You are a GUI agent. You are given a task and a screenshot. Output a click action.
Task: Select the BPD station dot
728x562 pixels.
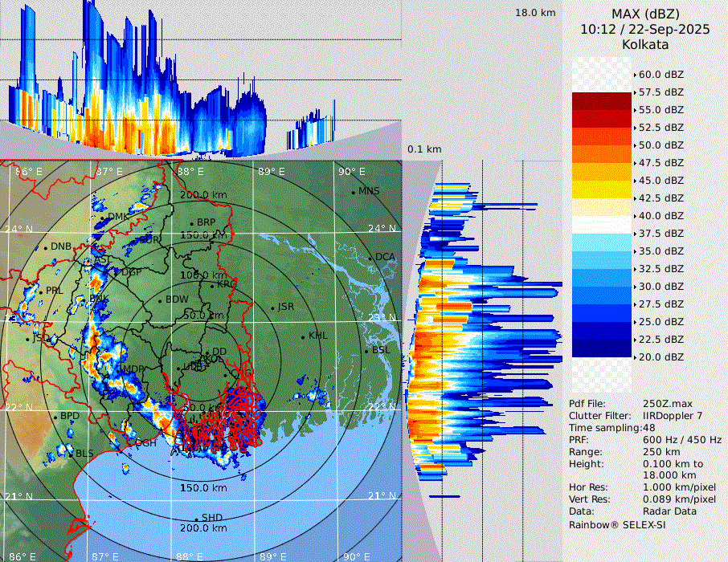[55, 417]
